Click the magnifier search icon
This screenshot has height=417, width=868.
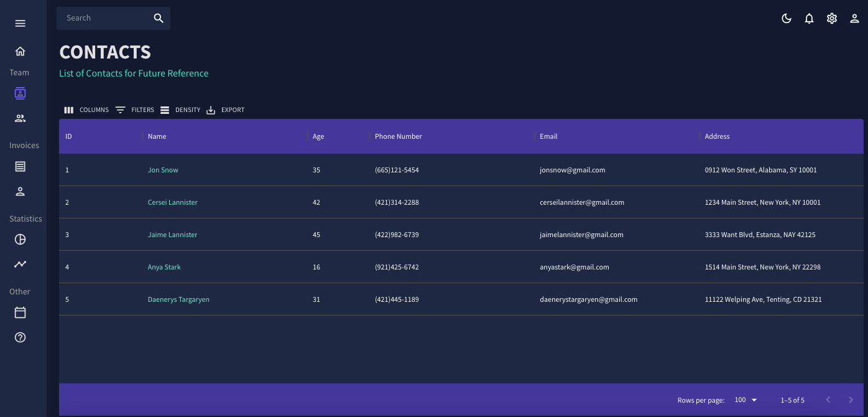click(x=159, y=18)
